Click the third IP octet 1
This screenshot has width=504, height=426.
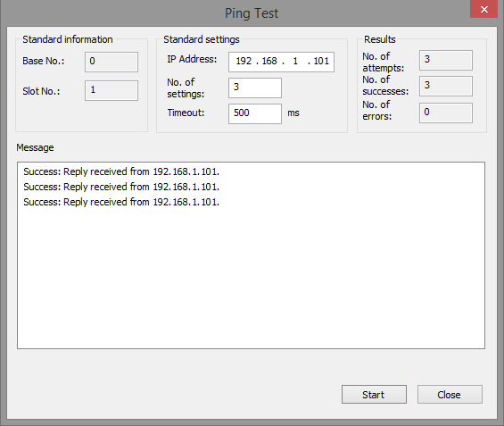pos(295,61)
